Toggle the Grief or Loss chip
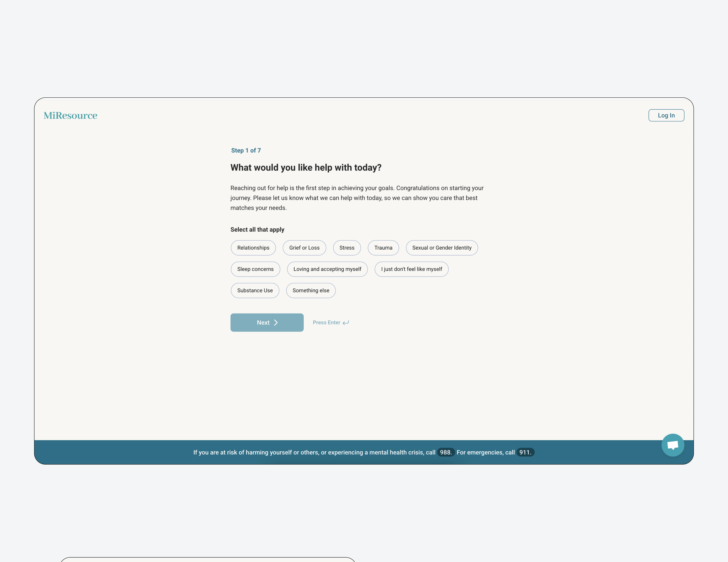728x562 pixels. [304, 248]
